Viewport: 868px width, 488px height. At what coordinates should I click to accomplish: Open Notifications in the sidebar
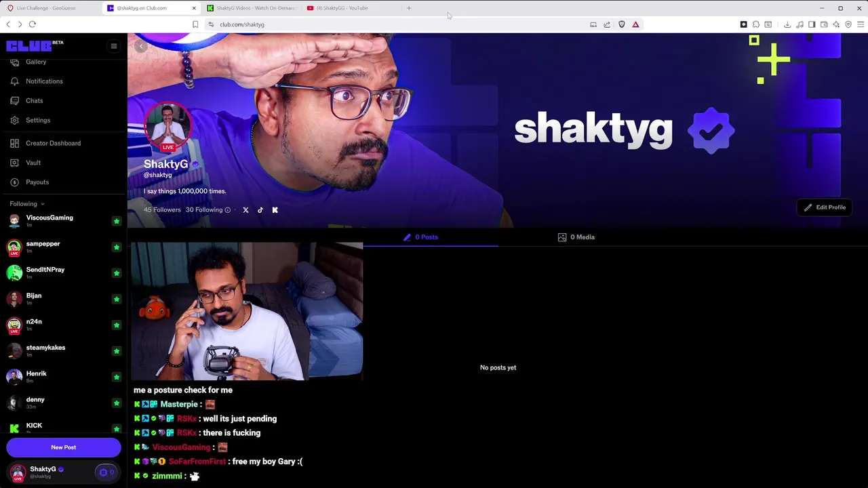(44, 81)
